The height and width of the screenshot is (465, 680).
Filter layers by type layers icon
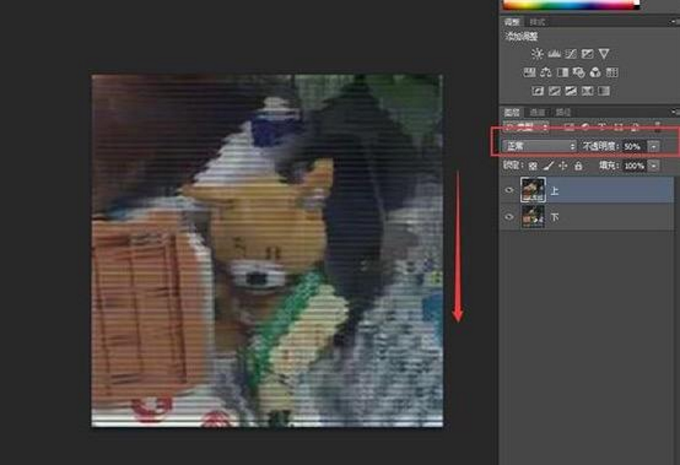coord(602,127)
